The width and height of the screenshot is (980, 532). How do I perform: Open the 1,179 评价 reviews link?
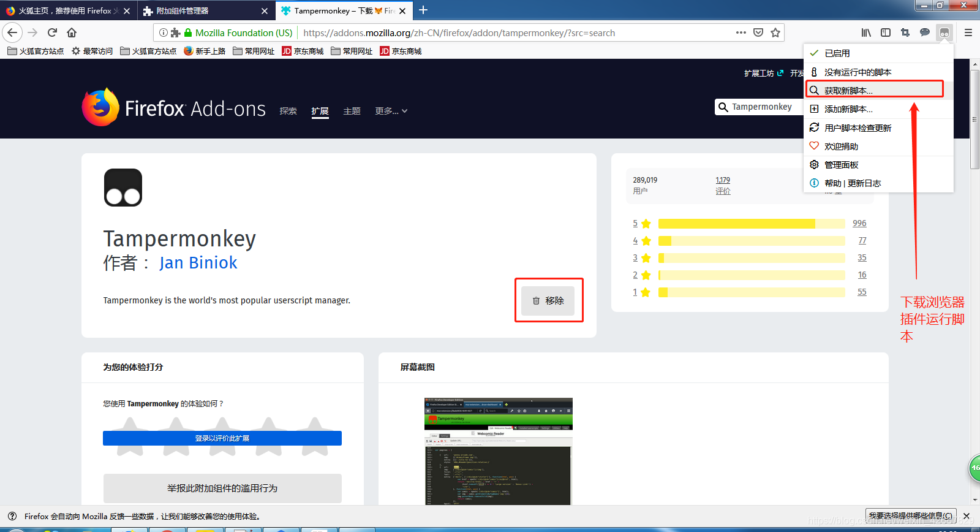(723, 185)
